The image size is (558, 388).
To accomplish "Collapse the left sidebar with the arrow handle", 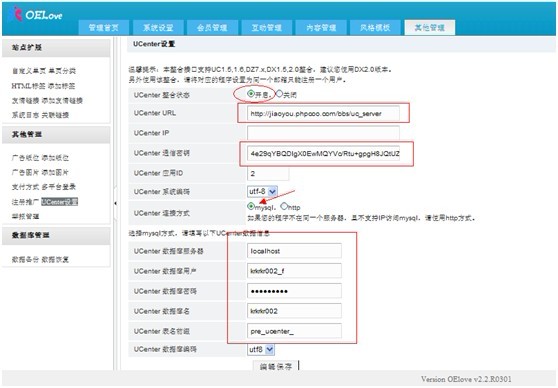I will [x=115, y=204].
